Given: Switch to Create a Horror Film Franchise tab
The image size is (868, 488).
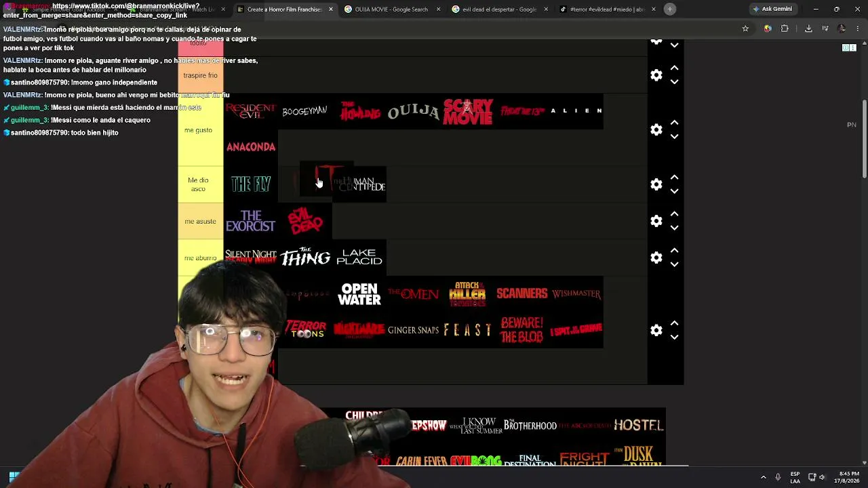Looking at the screenshot, I should tap(284, 9).
